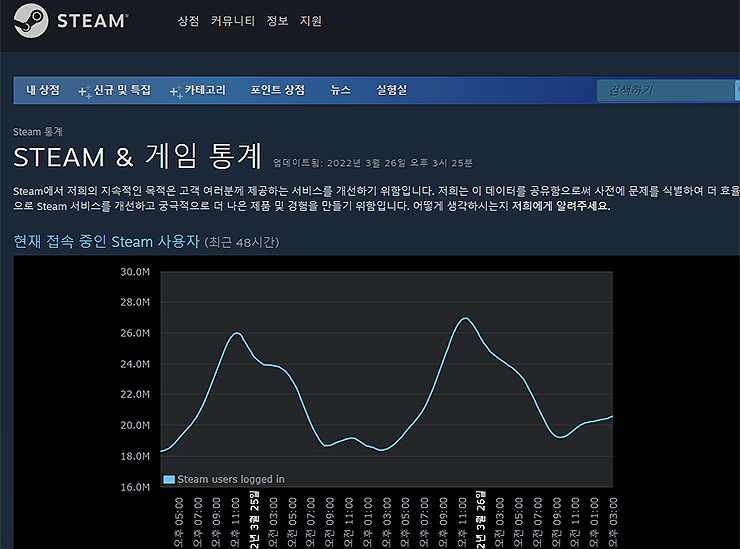Click the 18.0M axis label
This screenshot has width=740, height=549.
point(135,456)
